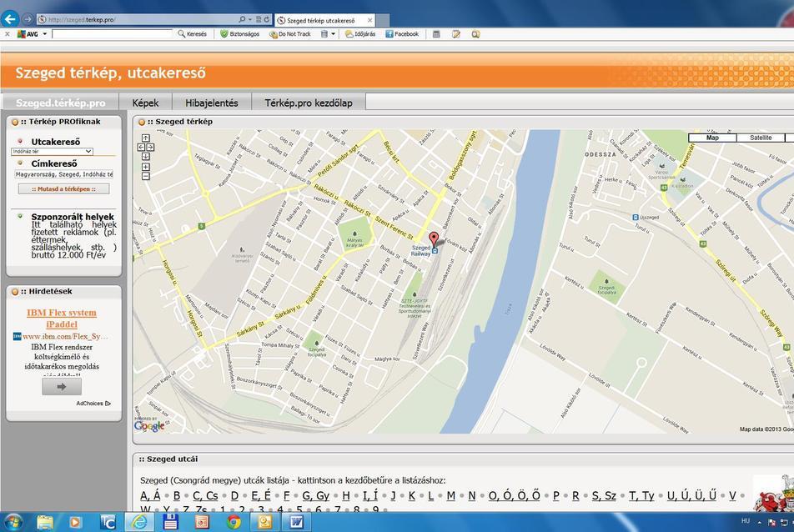Zoom in the map with plus button
794x532 pixels.
click(x=145, y=167)
